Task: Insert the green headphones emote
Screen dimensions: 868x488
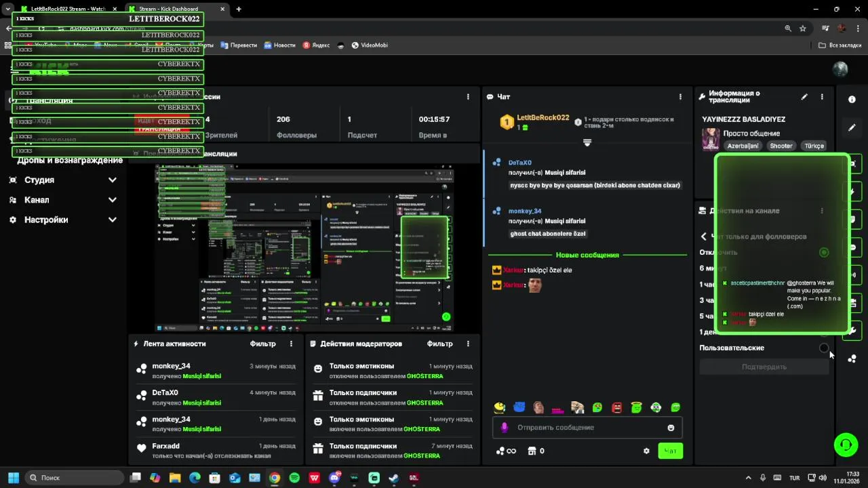Action: 656,407
